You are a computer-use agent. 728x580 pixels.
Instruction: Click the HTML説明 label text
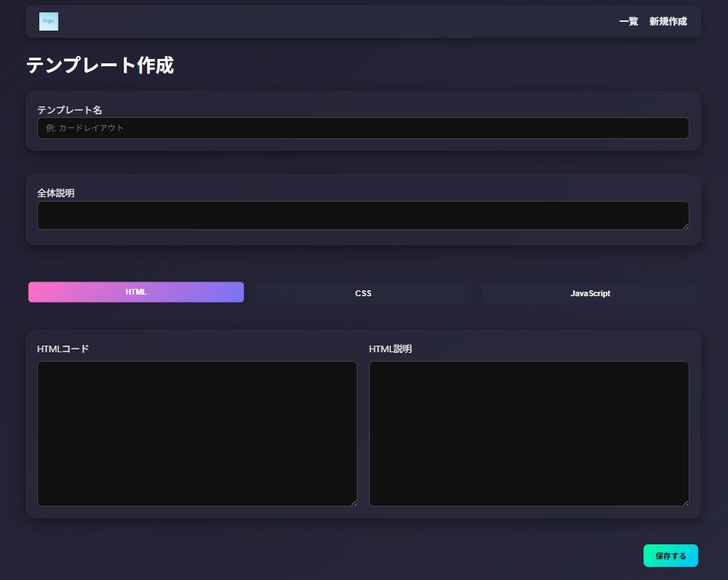pyautogui.click(x=390, y=349)
